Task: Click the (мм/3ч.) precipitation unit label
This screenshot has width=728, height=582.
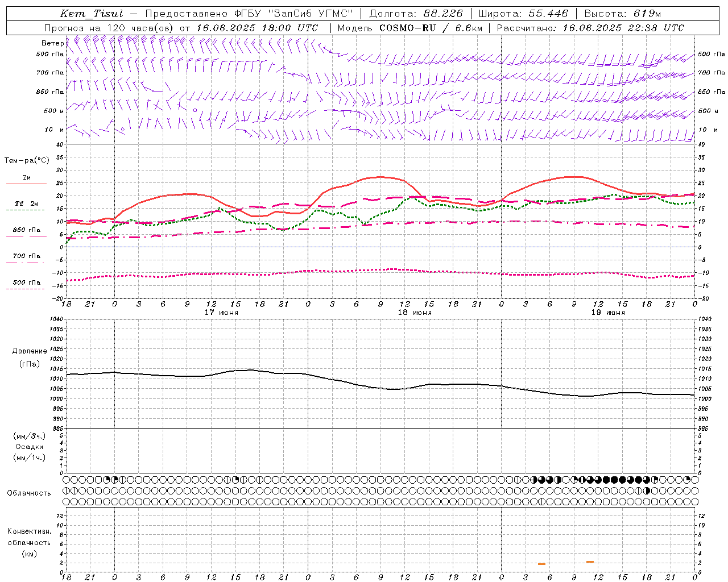Action: pyautogui.click(x=30, y=436)
